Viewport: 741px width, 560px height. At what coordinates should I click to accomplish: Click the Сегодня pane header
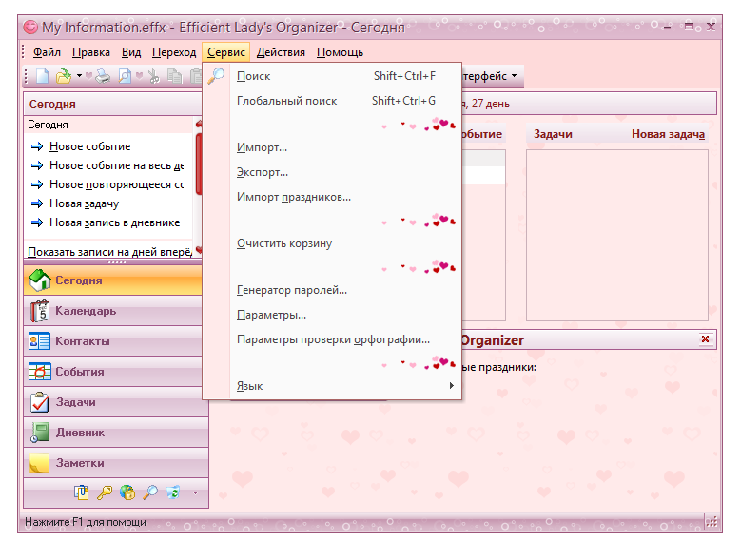112,104
